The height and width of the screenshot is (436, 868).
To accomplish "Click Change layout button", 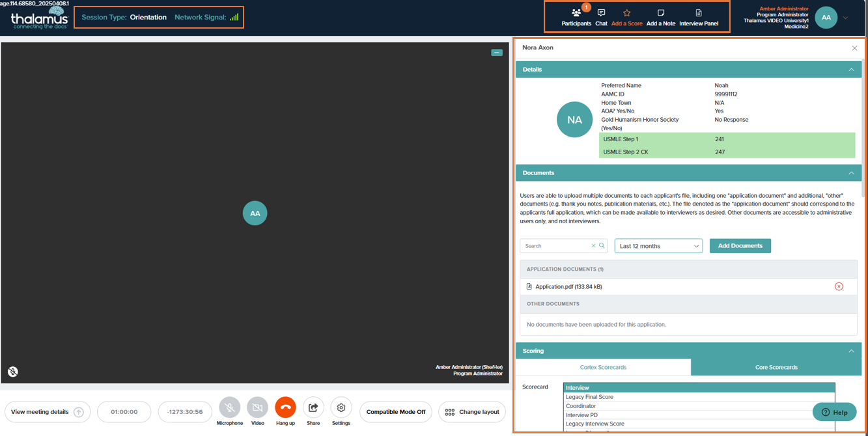I will tap(472, 412).
